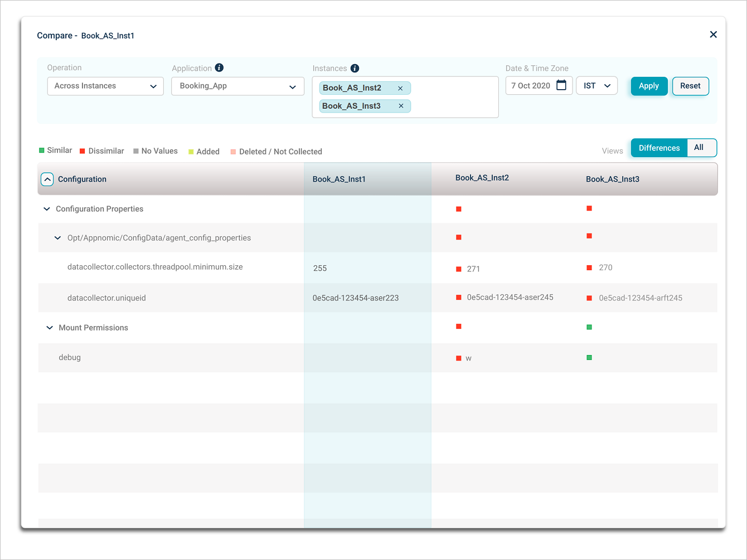This screenshot has width=747, height=560.
Task: Open the calendar date picker icon
Action: 561,85
